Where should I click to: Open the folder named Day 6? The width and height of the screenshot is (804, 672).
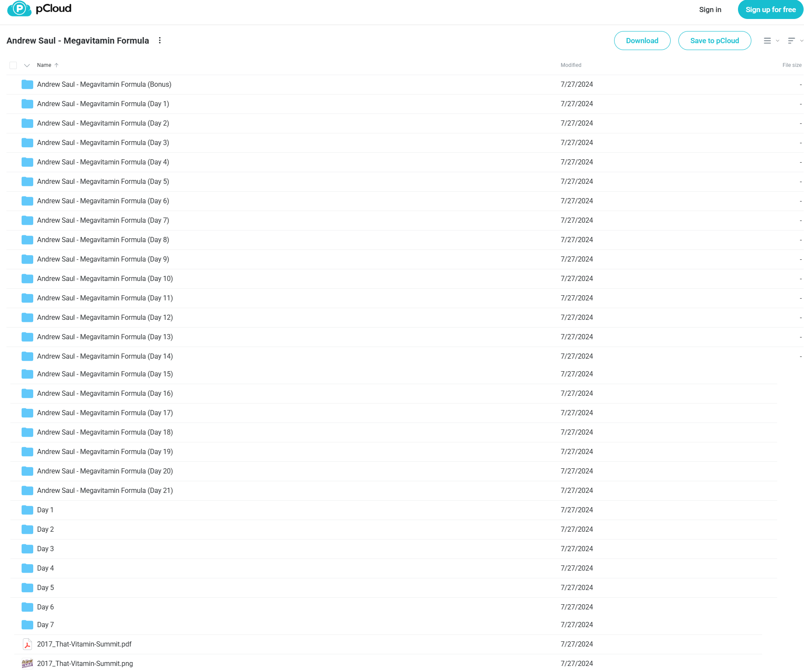(45, 607)
